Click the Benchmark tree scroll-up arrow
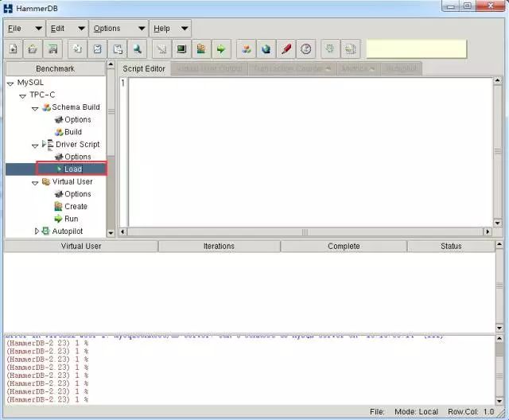 tap(111, 64)
